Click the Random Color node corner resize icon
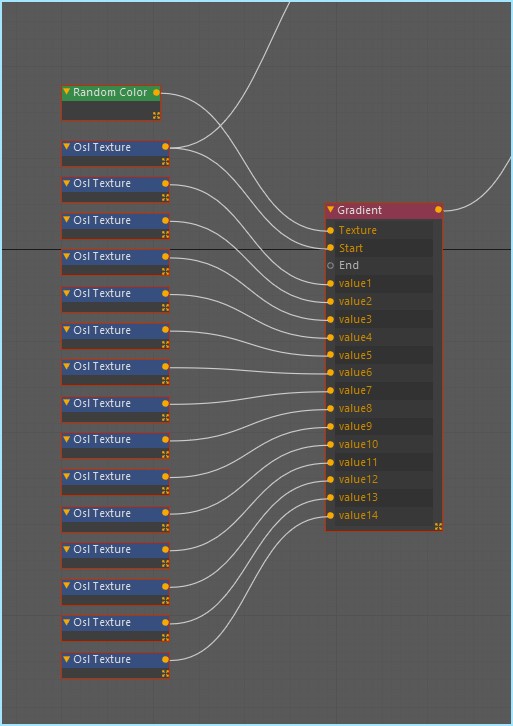This screenshot has width=513, height=726. tap(156, 116)
